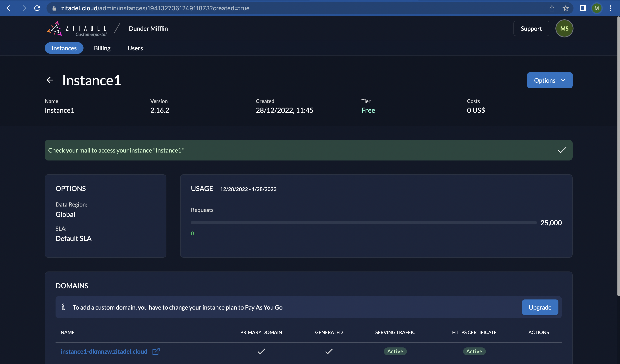
Task: Click the generated domain checkmark
Action: [329, 351]
